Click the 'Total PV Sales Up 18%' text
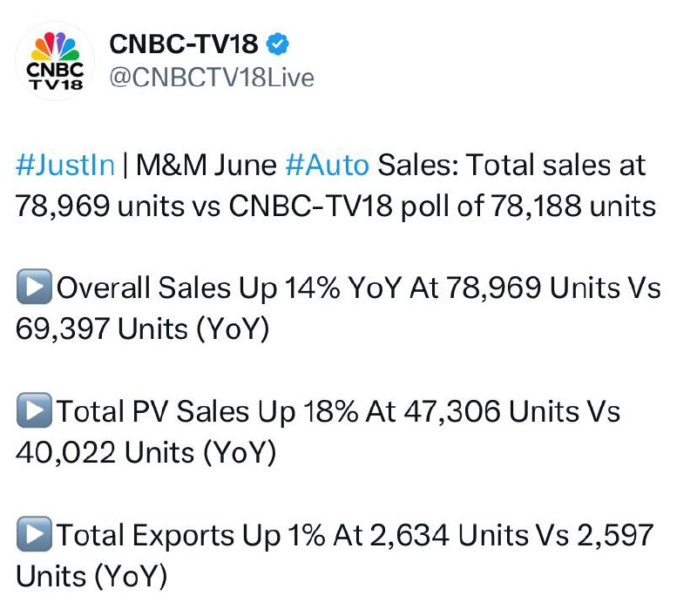 207,411
